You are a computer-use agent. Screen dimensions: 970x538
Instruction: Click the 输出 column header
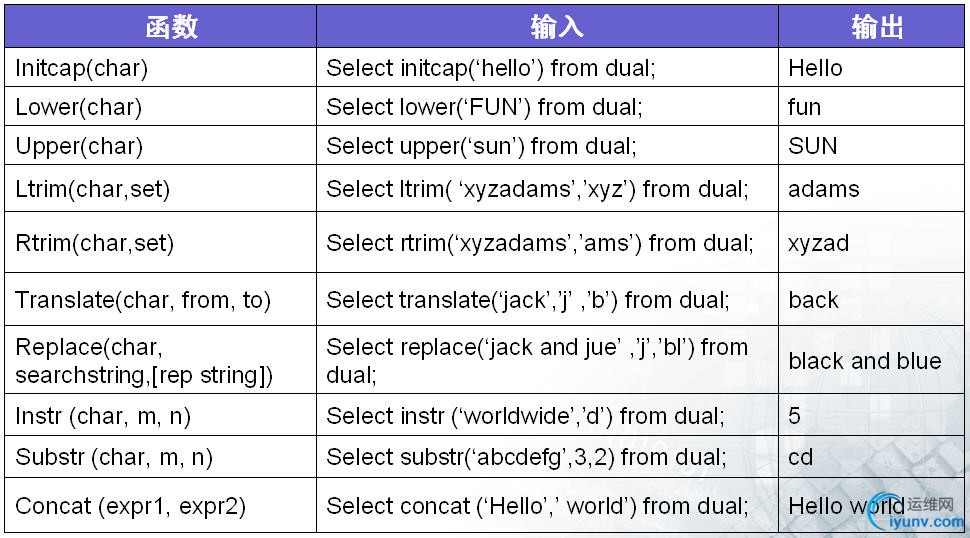[x=871, y=27]
